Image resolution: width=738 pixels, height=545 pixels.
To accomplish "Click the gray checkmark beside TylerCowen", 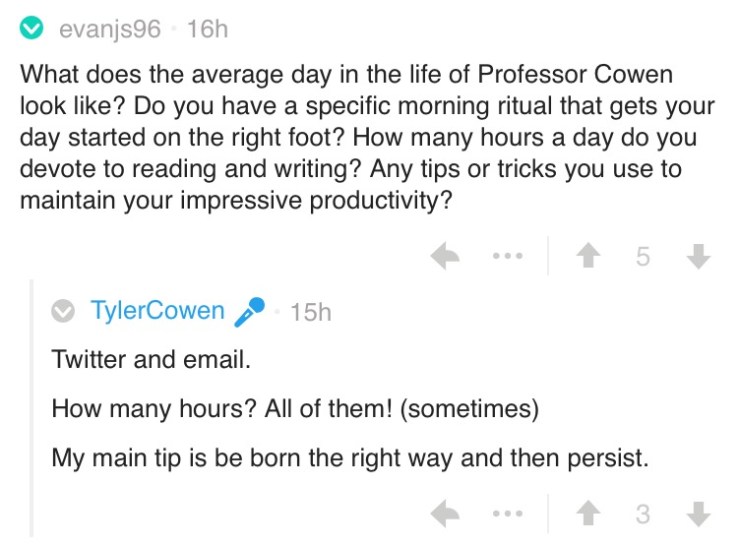I will [63, 312].
